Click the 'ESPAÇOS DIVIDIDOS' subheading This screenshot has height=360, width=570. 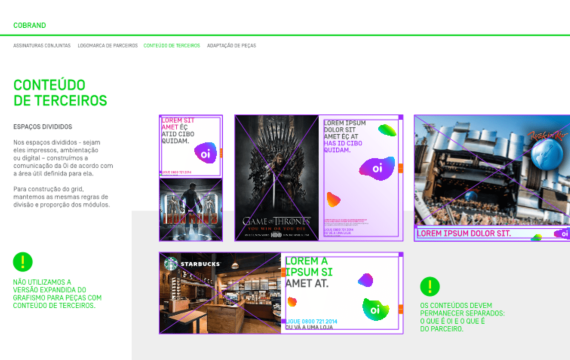click(x=43, y=127)
